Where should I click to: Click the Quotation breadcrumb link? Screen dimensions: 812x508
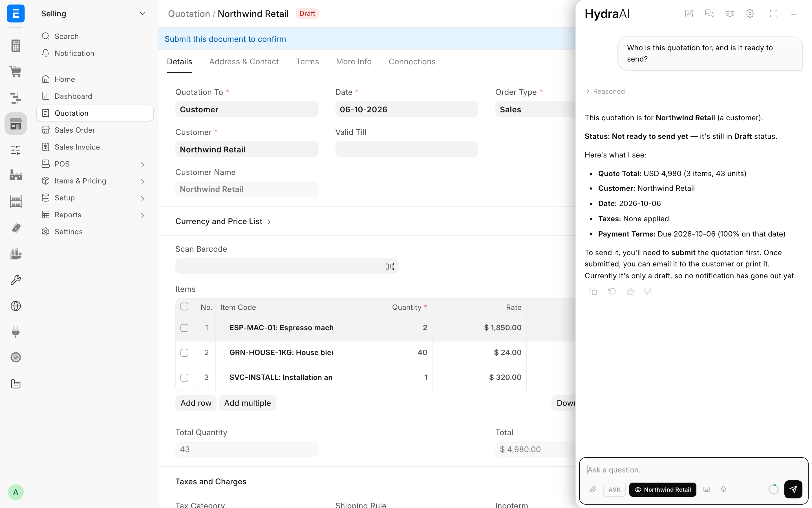pos(189,14)
